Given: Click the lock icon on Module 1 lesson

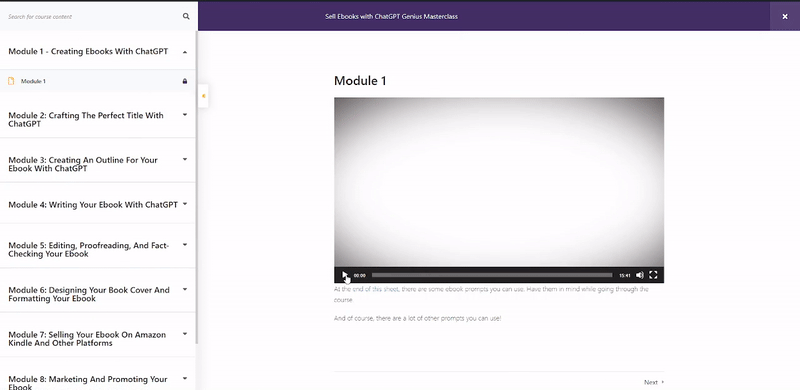Looking at the screenshot, I should coord(185,81).
